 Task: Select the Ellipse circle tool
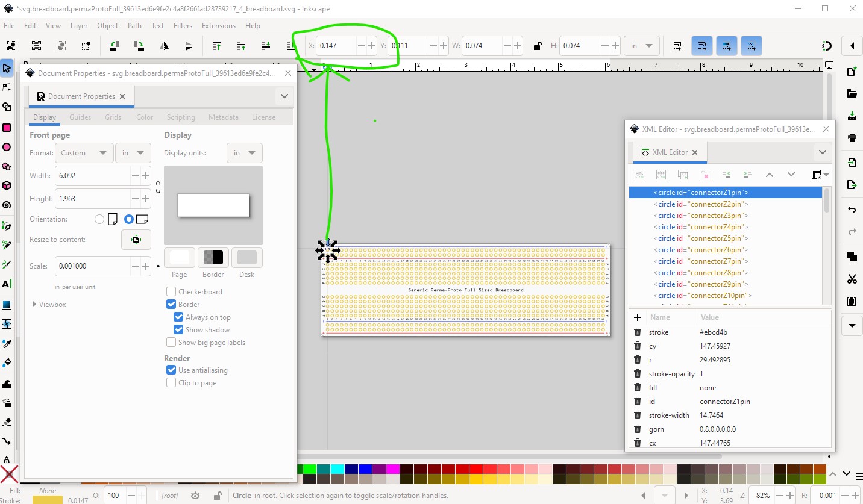(7, 147)
